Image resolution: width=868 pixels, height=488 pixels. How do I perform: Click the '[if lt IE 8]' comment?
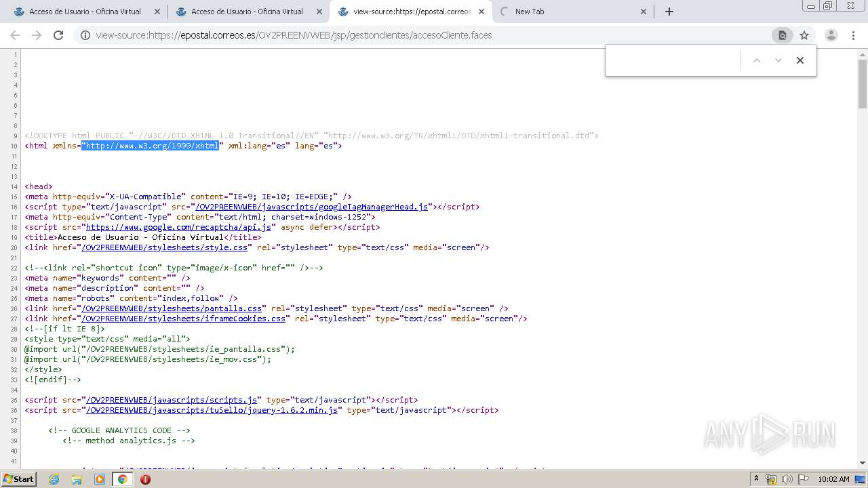65,329
